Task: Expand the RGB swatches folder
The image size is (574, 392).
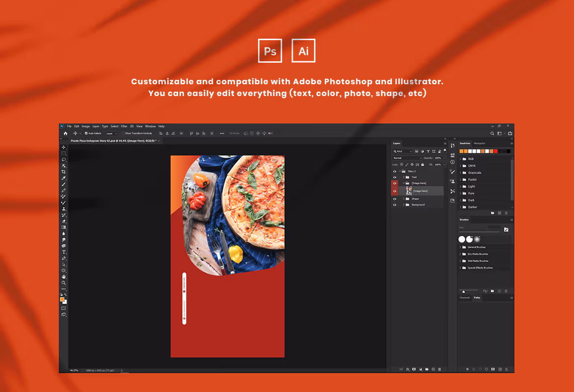Action: click(x=461, y=159)
